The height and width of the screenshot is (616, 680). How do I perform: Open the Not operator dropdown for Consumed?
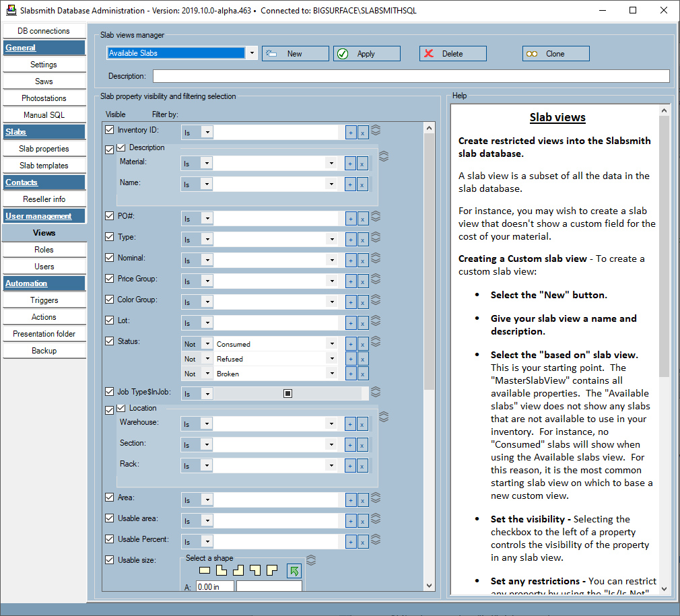(208, 344)
